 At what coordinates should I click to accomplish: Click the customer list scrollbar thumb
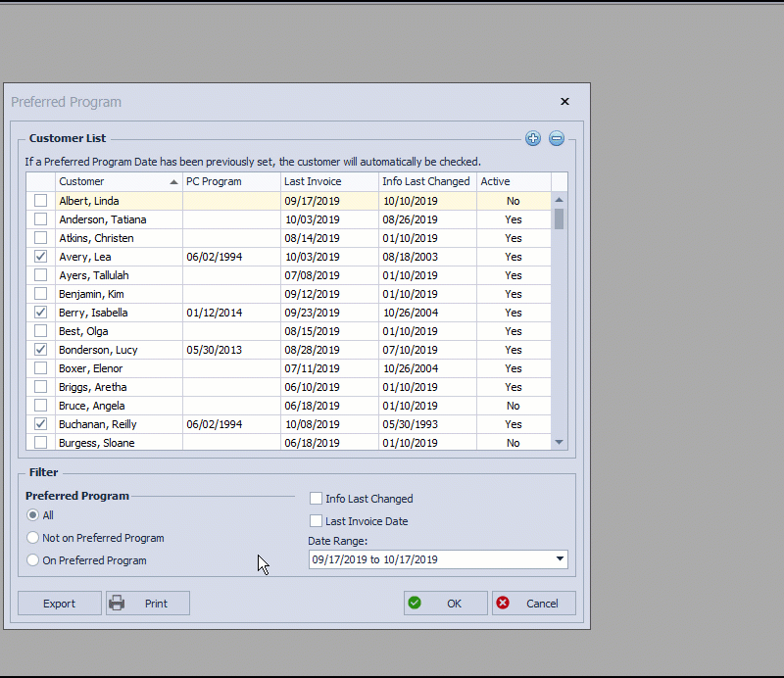tap(559, 219)
